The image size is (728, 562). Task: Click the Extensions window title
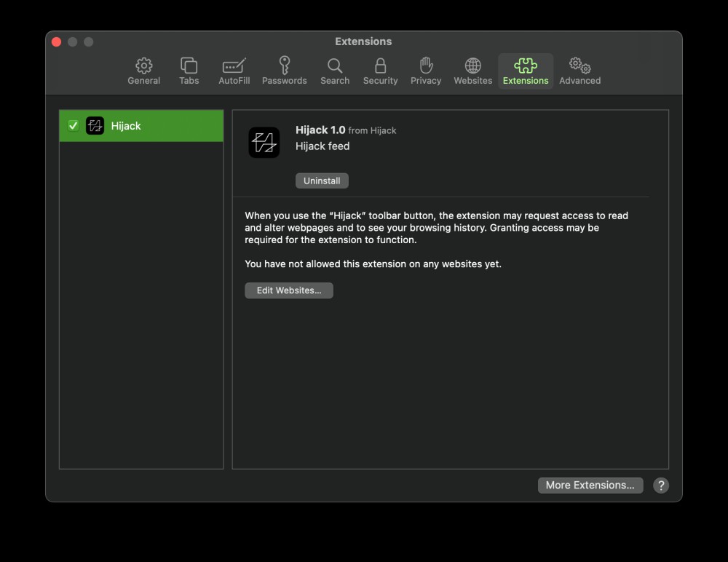[x=363, y=41]
